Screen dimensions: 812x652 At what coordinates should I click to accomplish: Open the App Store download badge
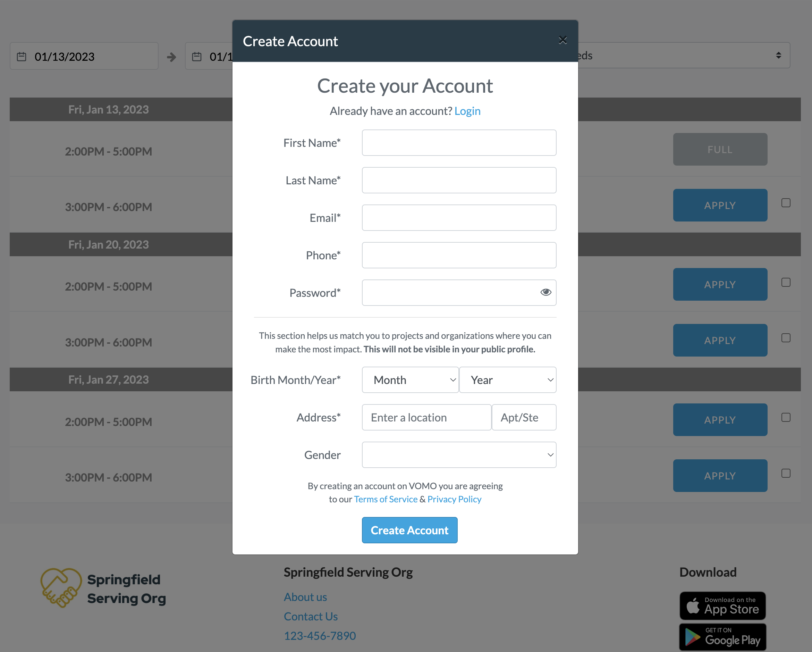click(x=722, y=605)
